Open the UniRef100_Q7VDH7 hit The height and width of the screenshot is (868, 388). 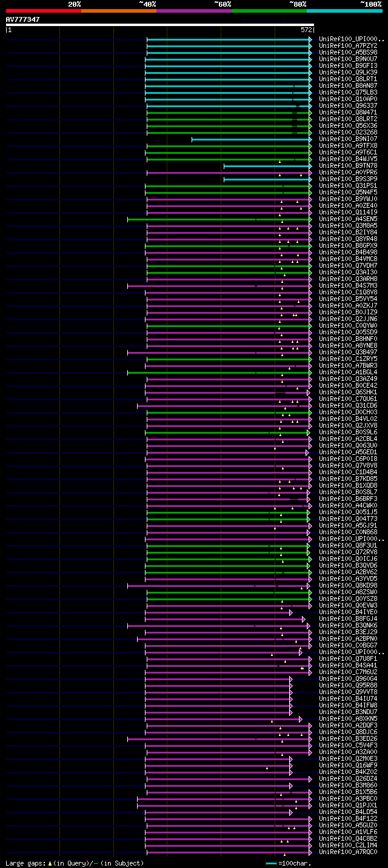tap(348, 266)
